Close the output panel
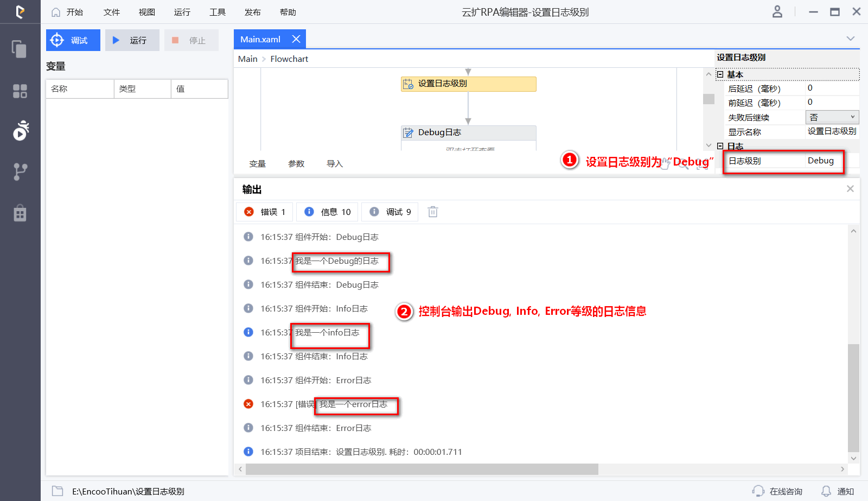This screenshot has width=868, height=501. 850,188
